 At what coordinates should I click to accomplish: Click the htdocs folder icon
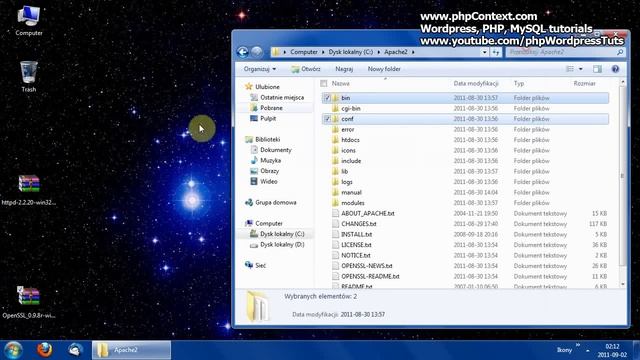point(336,140)
